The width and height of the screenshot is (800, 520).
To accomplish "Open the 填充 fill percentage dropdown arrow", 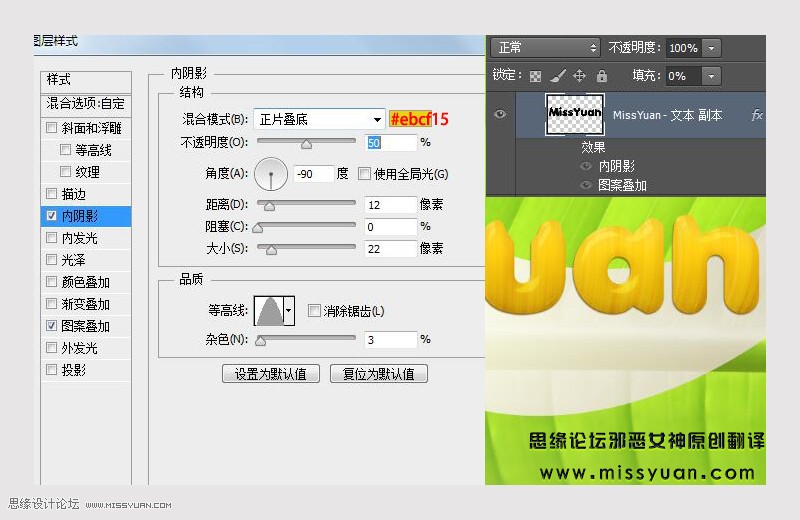I will [x=711, y=77].
